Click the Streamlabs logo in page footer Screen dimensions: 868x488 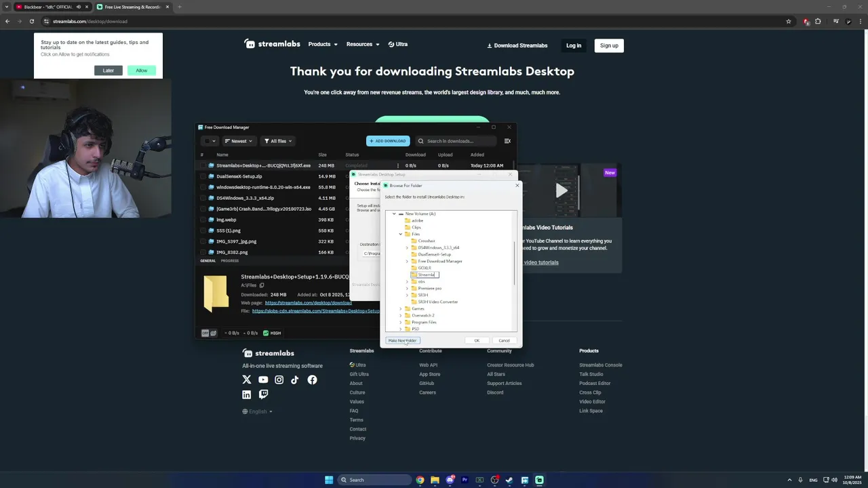269,353
